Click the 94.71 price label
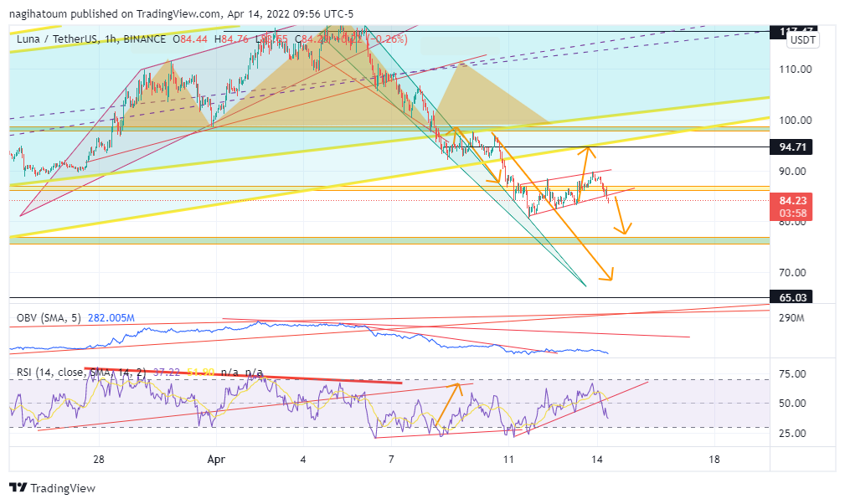 (791, 147)
